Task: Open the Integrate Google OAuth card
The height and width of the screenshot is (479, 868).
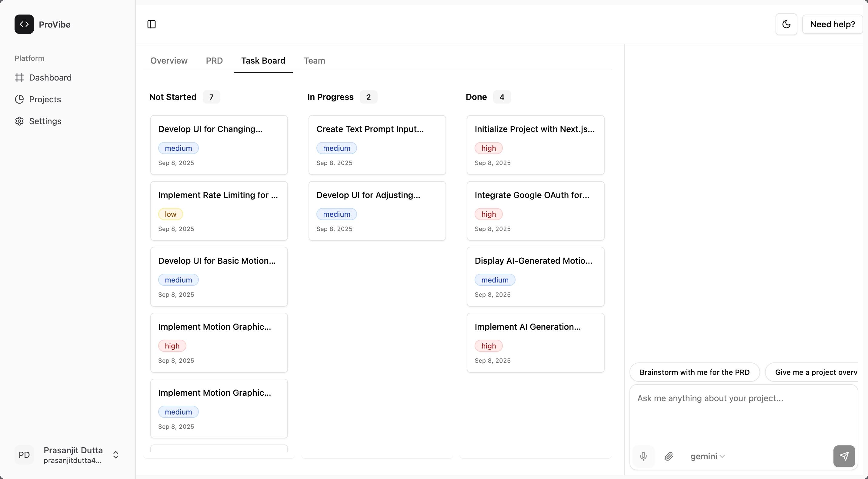Action: 536,211
